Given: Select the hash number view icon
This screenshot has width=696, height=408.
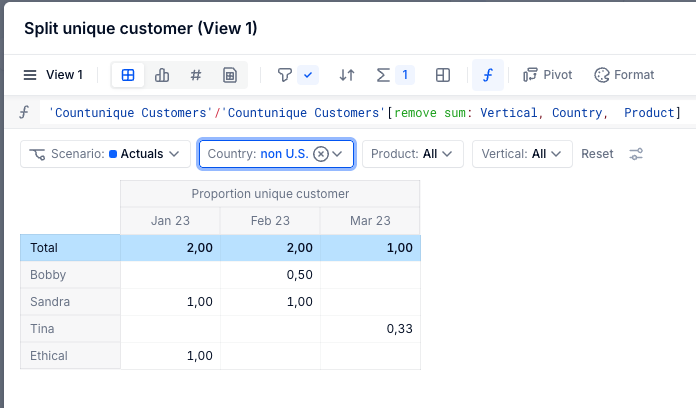Looking at the screenshot, I should [196, 75].
